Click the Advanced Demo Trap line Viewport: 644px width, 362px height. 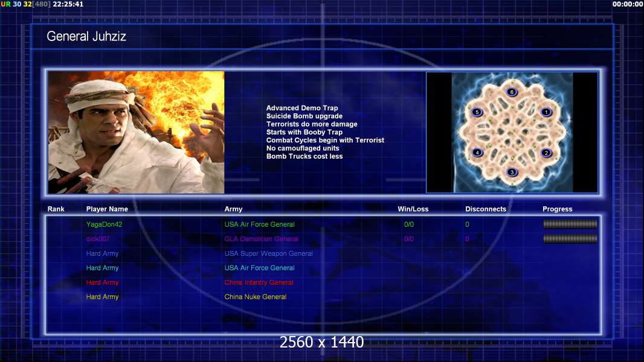tap(302, 108)
